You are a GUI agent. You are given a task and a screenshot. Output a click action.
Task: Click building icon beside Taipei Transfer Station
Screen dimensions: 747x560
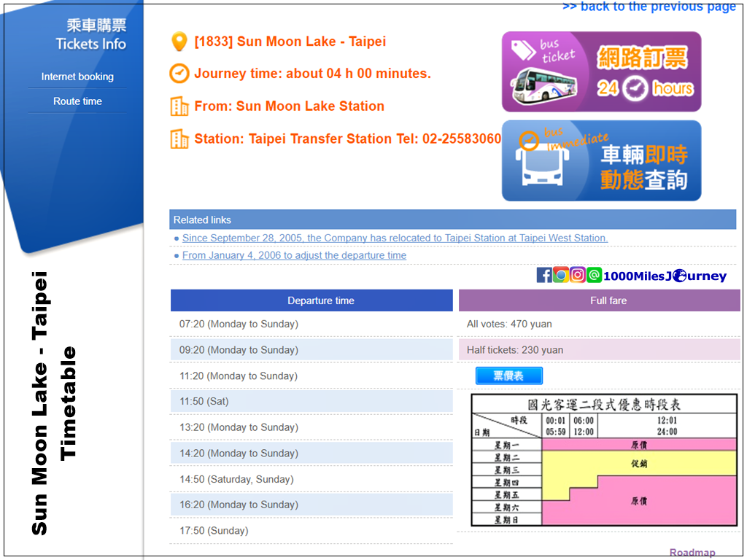pyautogui.click(x=179, y=139)
